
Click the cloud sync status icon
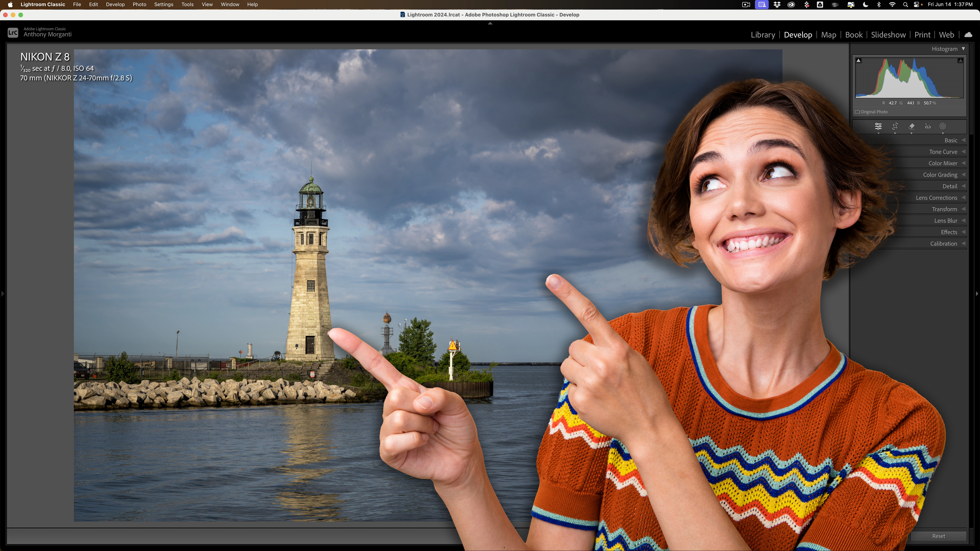point(968,35)
